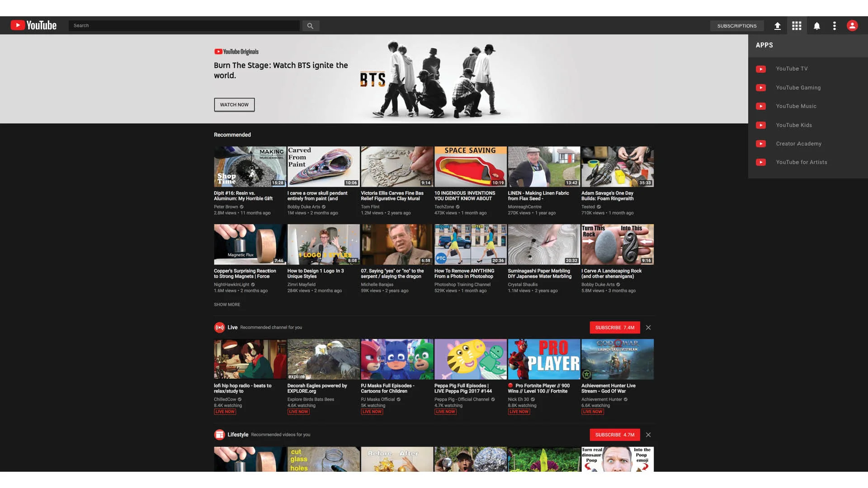Click the YouTube Gaming app icon
Image resolution: width=868 pixels, height=488 pixels.
coord(761,88)
